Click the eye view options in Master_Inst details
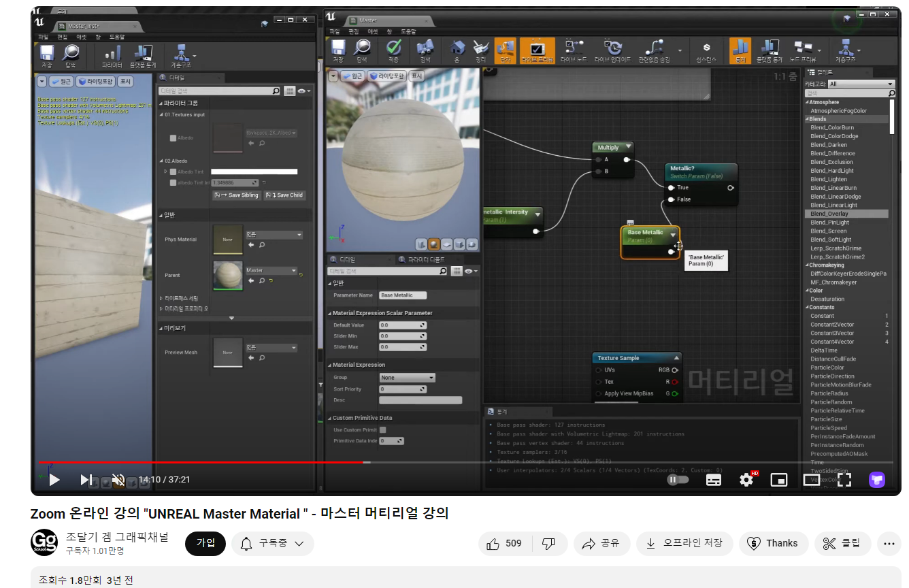The height and width of the screenshot is (588, 909). point(303,91)
